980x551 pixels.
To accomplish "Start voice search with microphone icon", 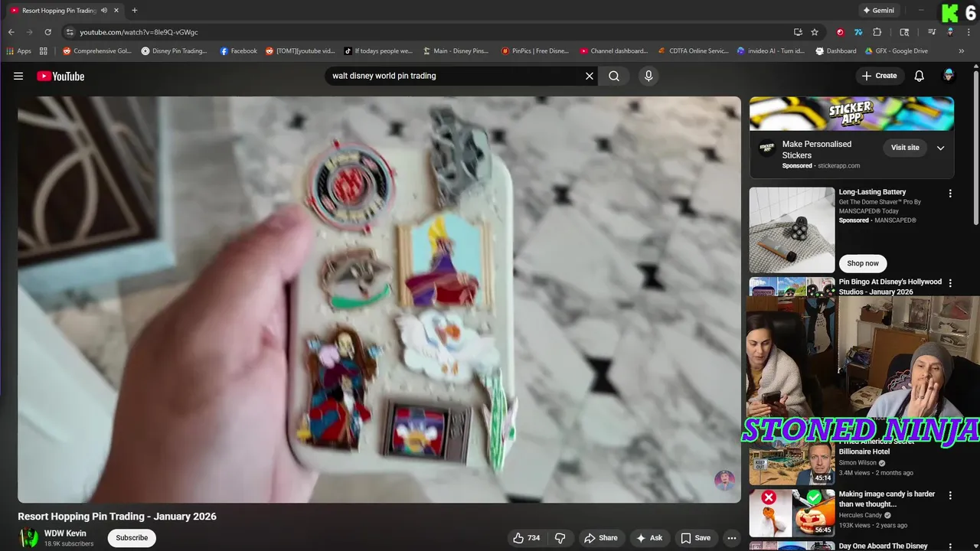I will 648,76.
